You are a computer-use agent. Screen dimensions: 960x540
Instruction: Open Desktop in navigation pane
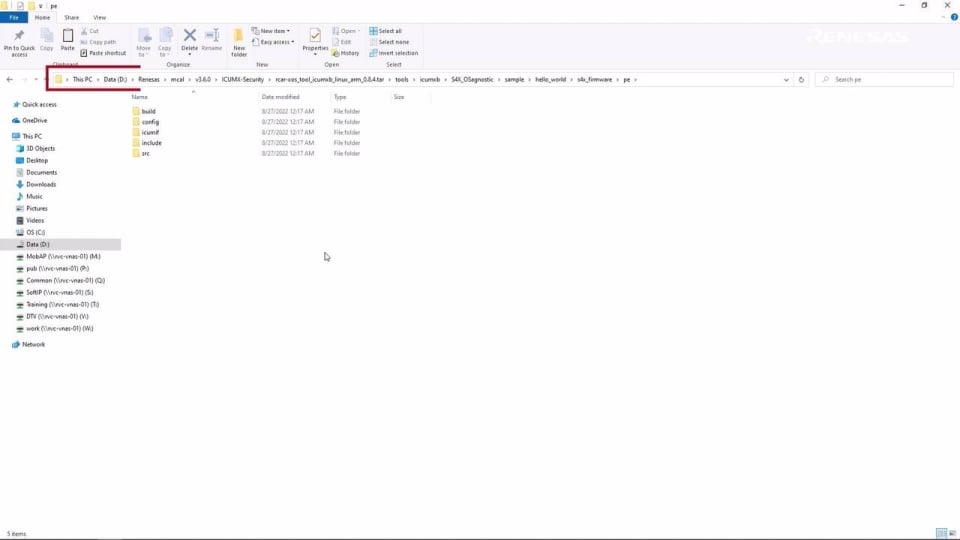37,160
